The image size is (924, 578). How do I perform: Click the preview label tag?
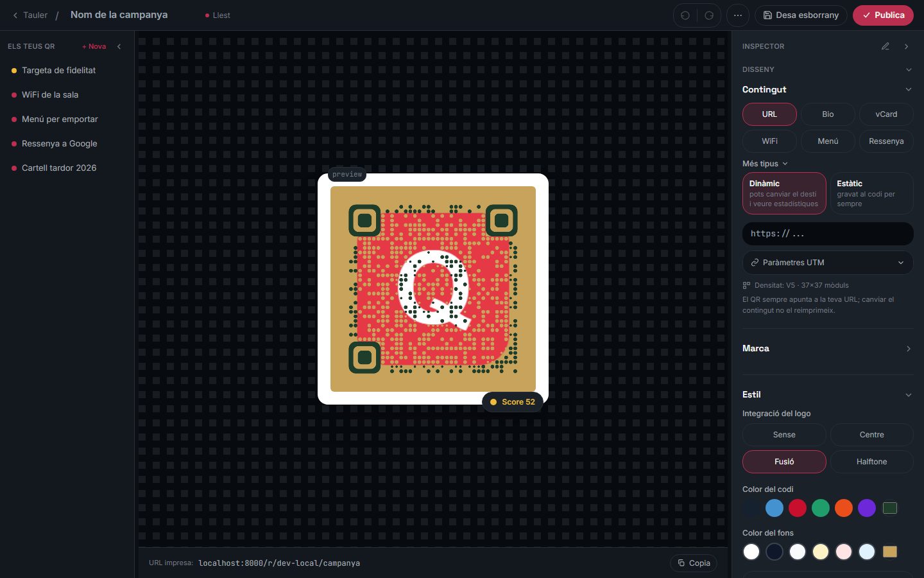tap(347, 175)
